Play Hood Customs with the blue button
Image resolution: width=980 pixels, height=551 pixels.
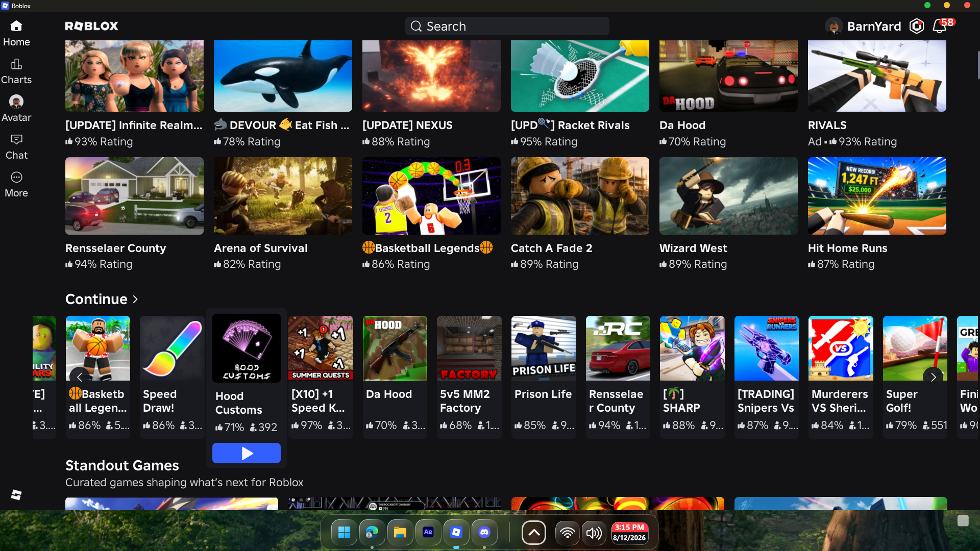point(247,453)
